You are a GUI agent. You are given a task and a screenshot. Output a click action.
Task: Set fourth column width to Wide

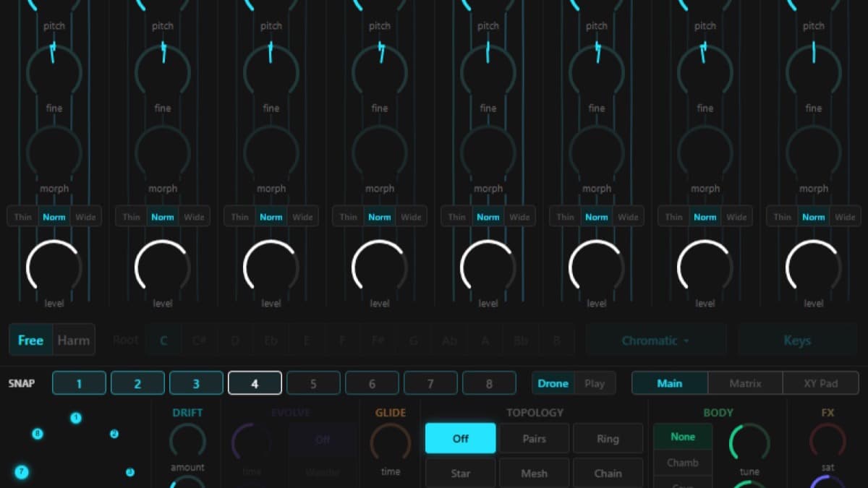tap(411, 217)
